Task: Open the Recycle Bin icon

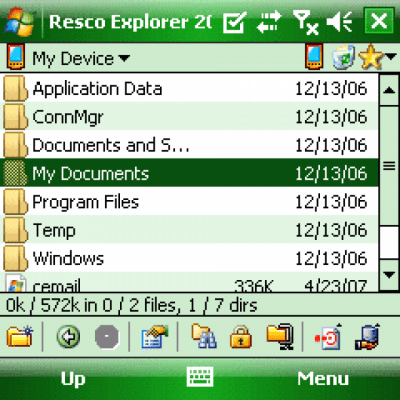Action: [x=343, y=57]
